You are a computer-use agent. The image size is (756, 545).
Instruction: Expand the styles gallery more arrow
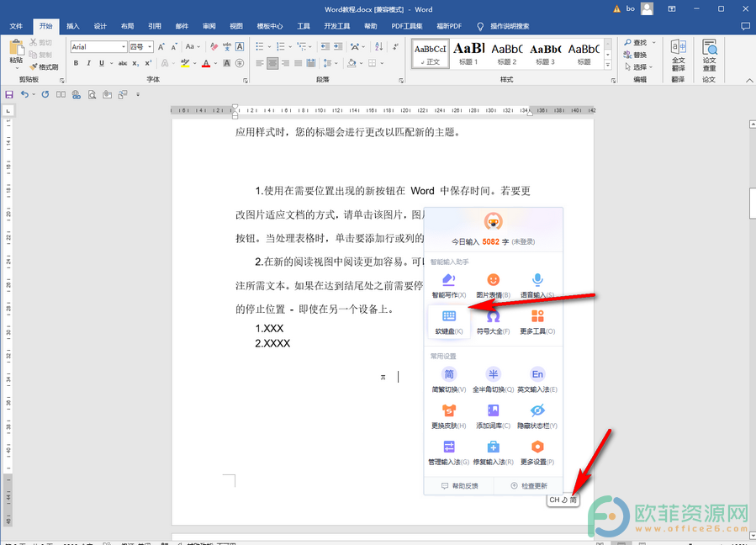(608, 65)
